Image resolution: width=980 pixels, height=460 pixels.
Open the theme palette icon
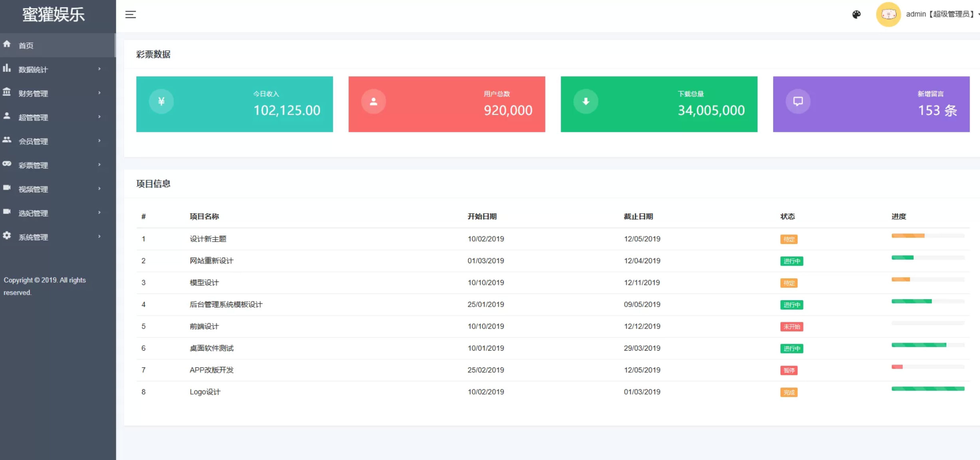(x=856, y=15)
